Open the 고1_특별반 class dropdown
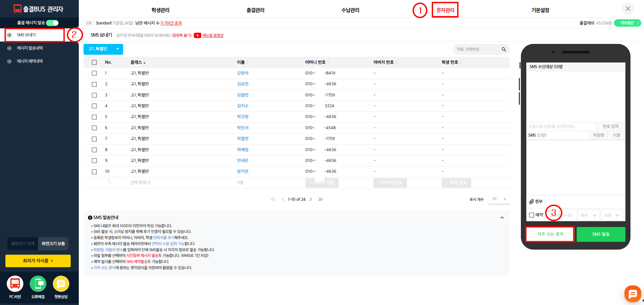644x305 pixels. pyautogui.click(x=103, y=49)
